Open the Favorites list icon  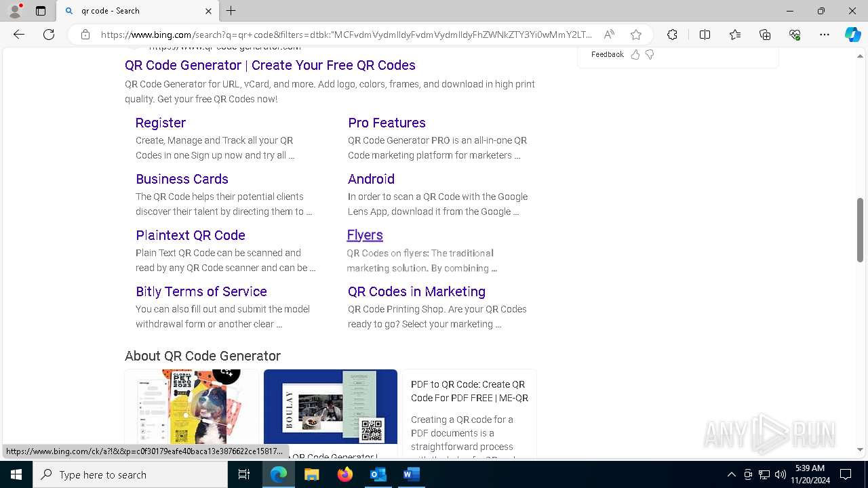point(735,35)
